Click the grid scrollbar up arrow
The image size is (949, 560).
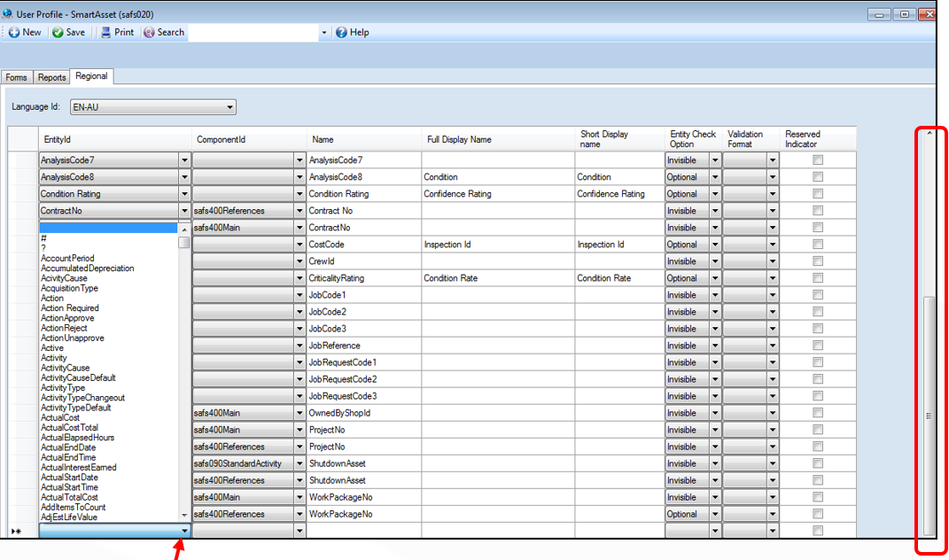click(x=930, y=133)
